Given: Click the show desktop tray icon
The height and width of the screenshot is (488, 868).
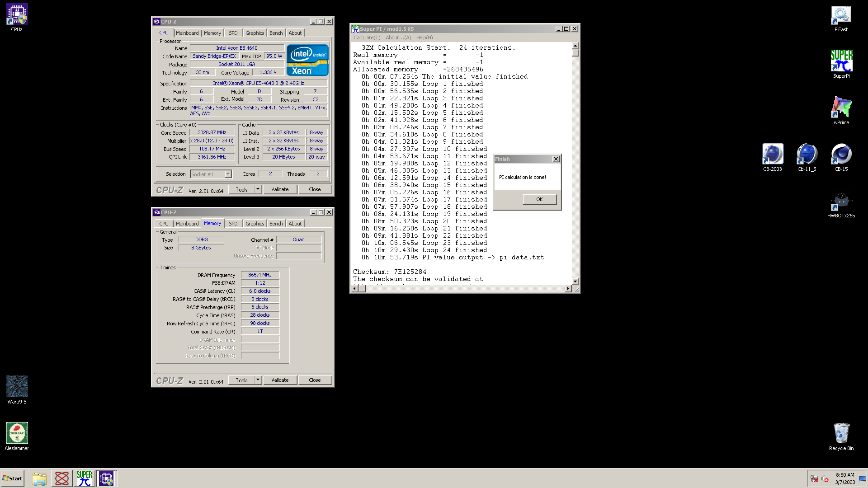Looking at the screenshot, I should click(863, 479).
